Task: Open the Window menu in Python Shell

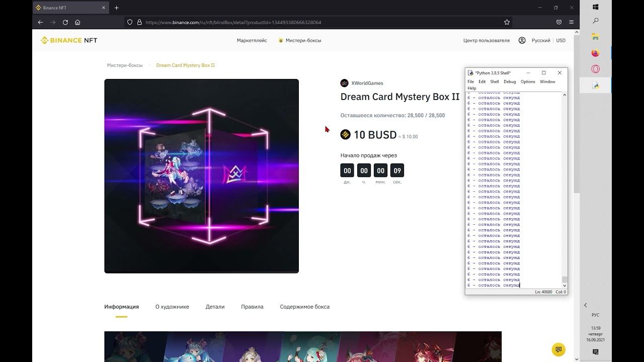Action: pyautogui.click(x=547, y=81)
